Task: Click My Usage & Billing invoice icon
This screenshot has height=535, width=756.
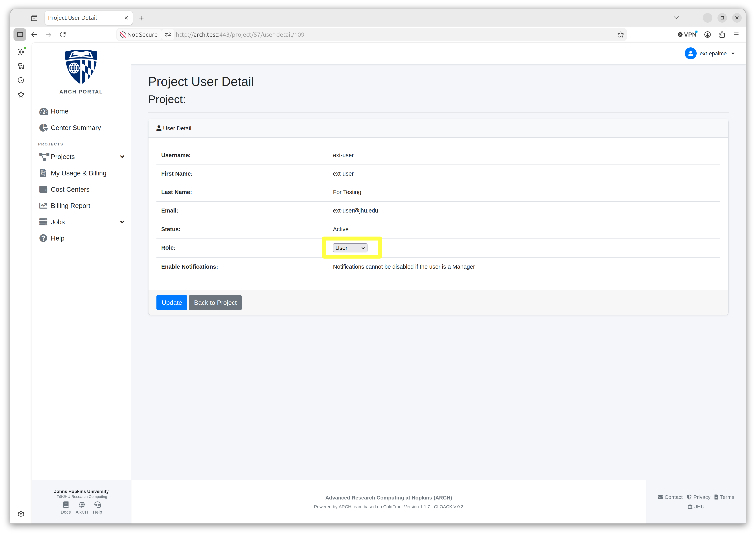Action: 43,173
